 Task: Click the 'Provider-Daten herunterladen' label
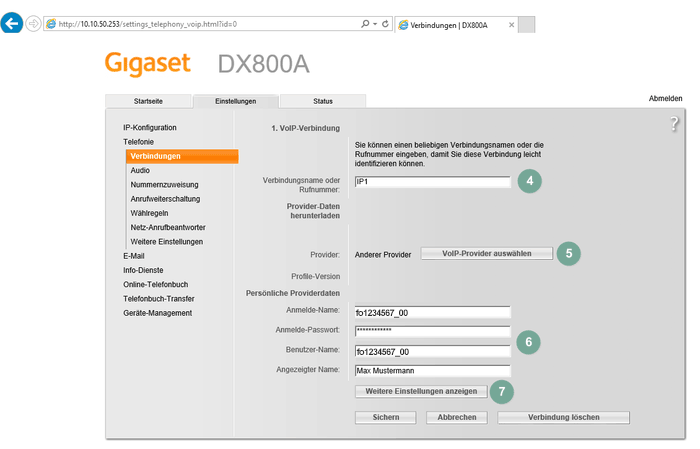click(313, 211)
